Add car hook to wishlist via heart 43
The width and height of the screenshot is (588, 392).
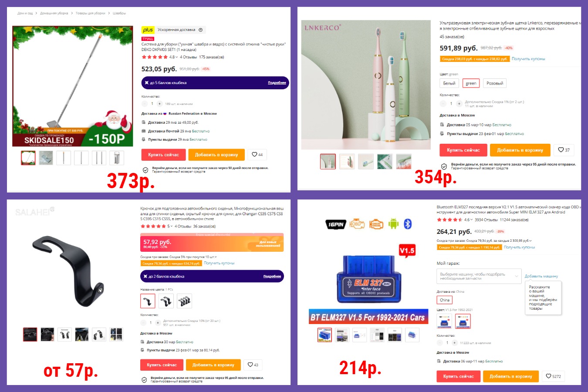tap(253, 365)
